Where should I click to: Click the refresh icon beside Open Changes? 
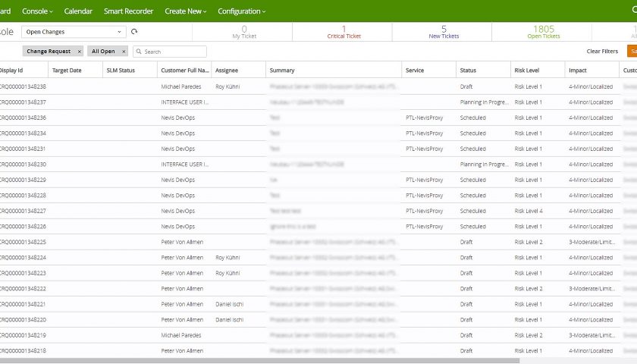134,32
